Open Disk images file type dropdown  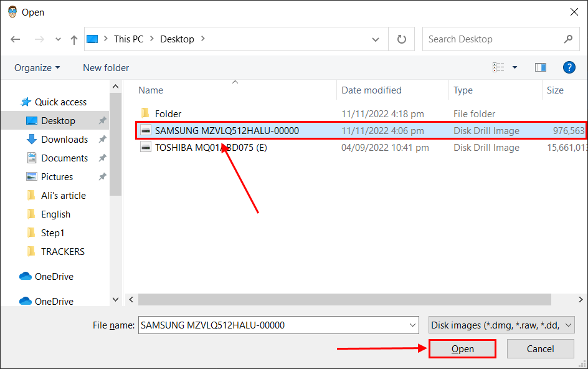(501, 325)
